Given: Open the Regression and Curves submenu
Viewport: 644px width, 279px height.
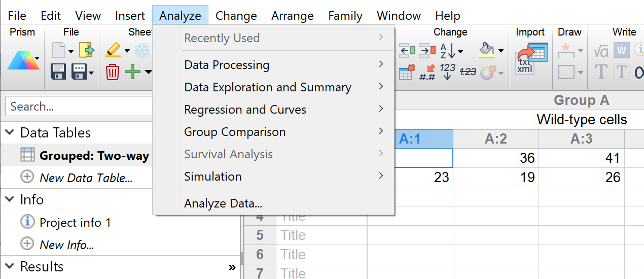Looking at the screenshot, I should pos(245,110).
